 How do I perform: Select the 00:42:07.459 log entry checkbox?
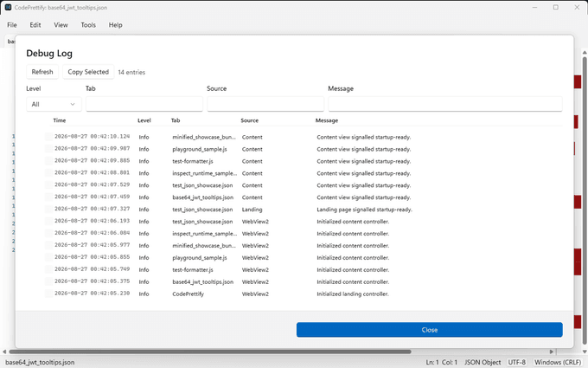click(x=48, y=197)
